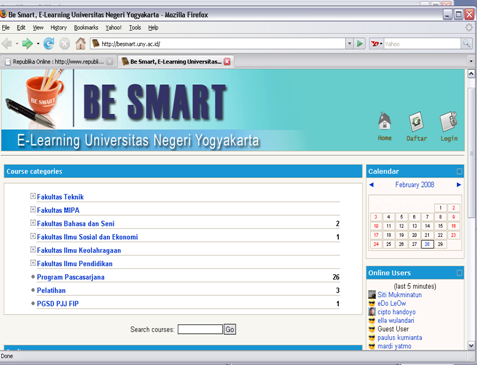The width and height of the screenshot is (478, 366).
Task: Open the Bookmarks menu
Action: [x=86, y=28]
